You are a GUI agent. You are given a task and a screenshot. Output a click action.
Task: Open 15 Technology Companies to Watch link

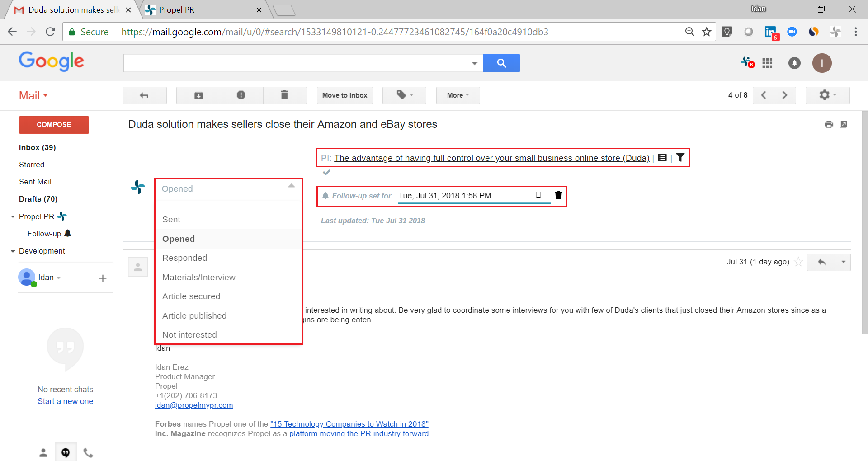tap(349, 424)
